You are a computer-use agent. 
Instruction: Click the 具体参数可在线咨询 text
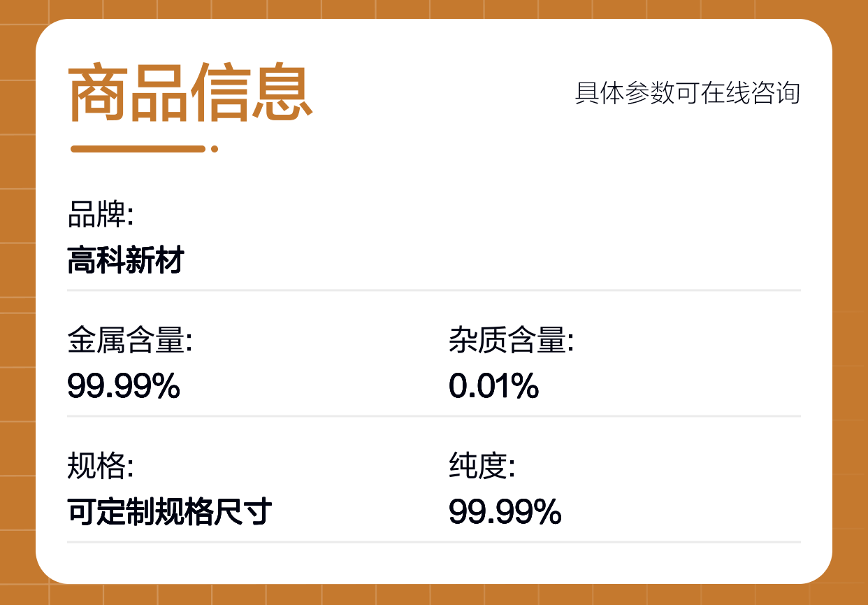click(687, 93)
